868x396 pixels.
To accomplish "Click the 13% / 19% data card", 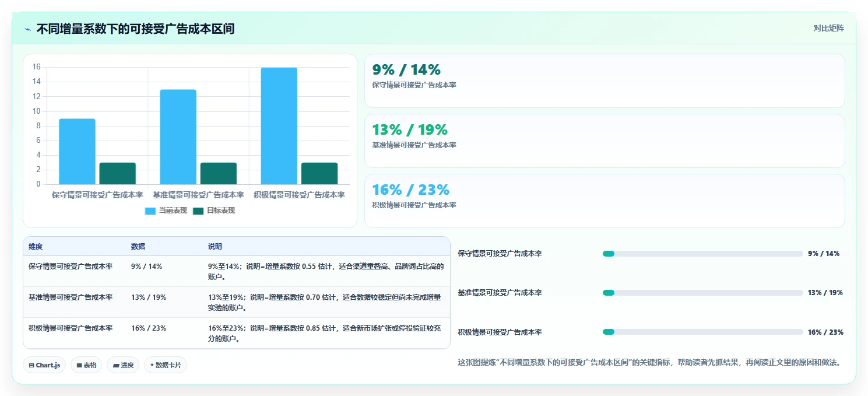I will pyautogui.click(x=605, y=141).
